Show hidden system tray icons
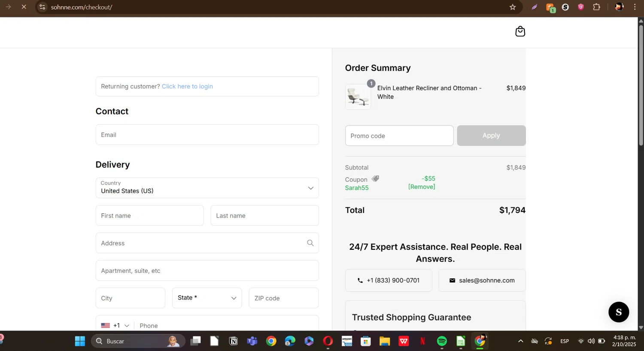 (520, 341)
